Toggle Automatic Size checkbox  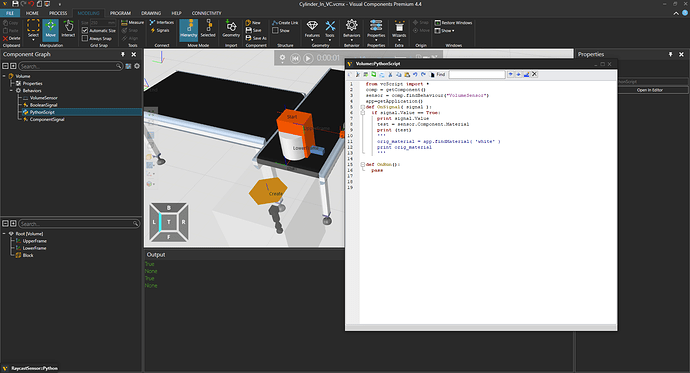click(x=85, y=30)
